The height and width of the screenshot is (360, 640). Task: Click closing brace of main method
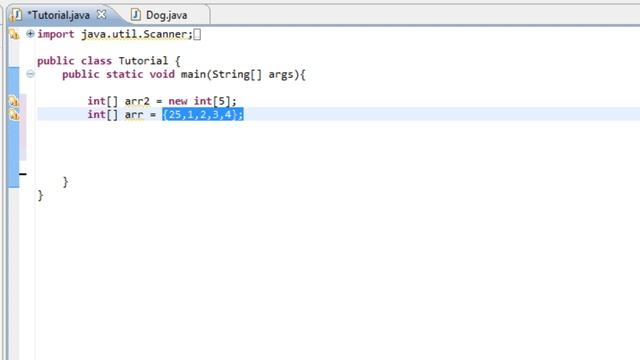click(65, 182)
